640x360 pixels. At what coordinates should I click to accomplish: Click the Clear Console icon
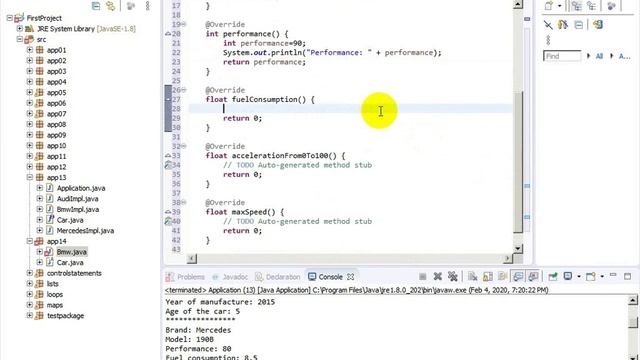[x=472, y=277]
